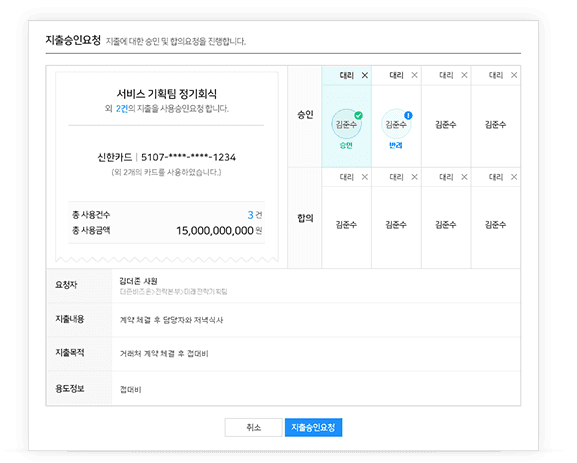Select rejected 김준수 avatar in second 승인 column

click(x=396, y=124)
